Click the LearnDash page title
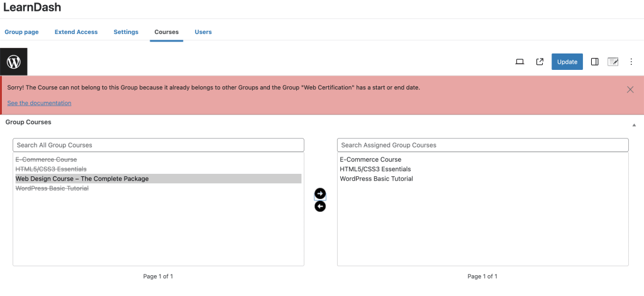This screenshot has width=644, height=296. 32,7
